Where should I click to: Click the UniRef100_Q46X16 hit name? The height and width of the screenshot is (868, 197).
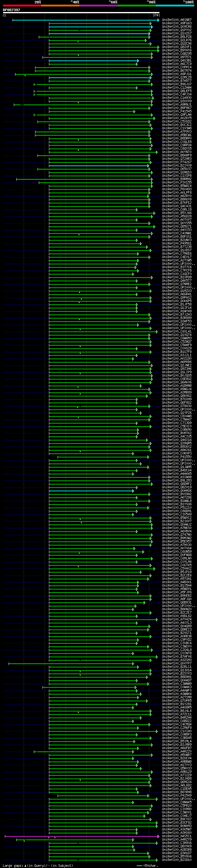click(177, 440)
